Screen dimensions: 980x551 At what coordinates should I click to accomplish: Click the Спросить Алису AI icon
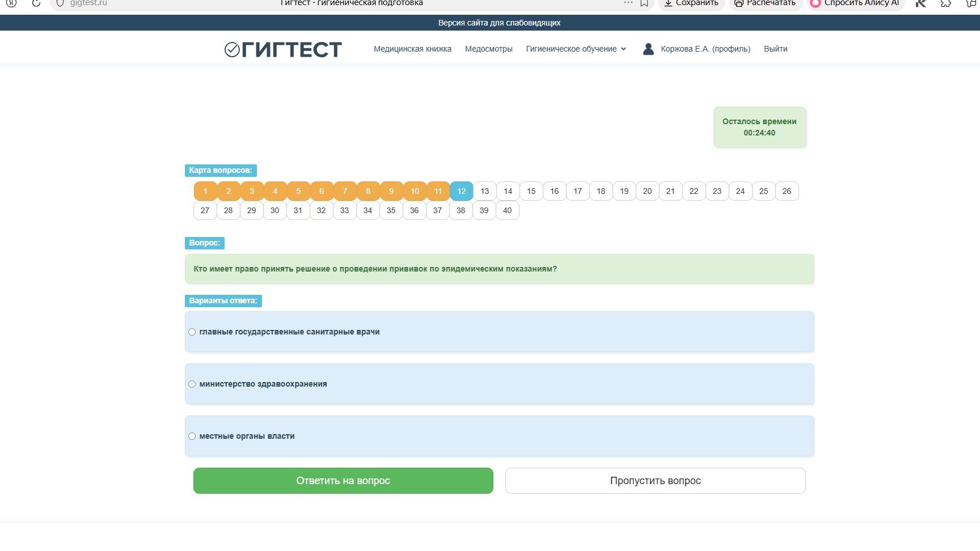coord(815,3)
